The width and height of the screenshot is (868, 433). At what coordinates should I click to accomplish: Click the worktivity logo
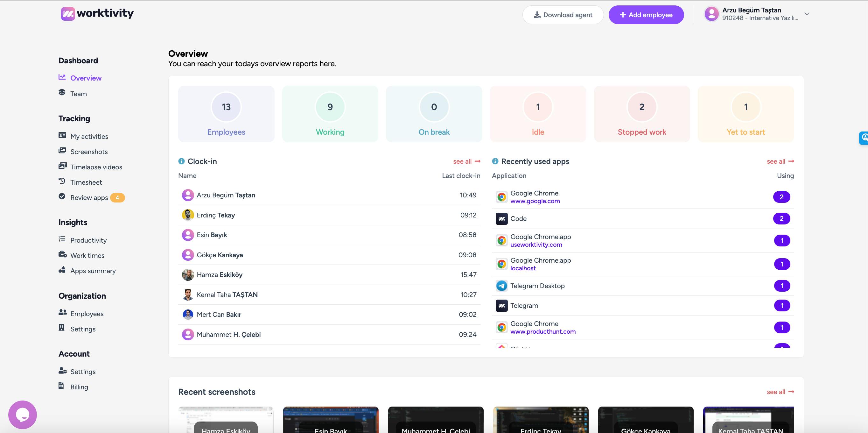[97, 13]
